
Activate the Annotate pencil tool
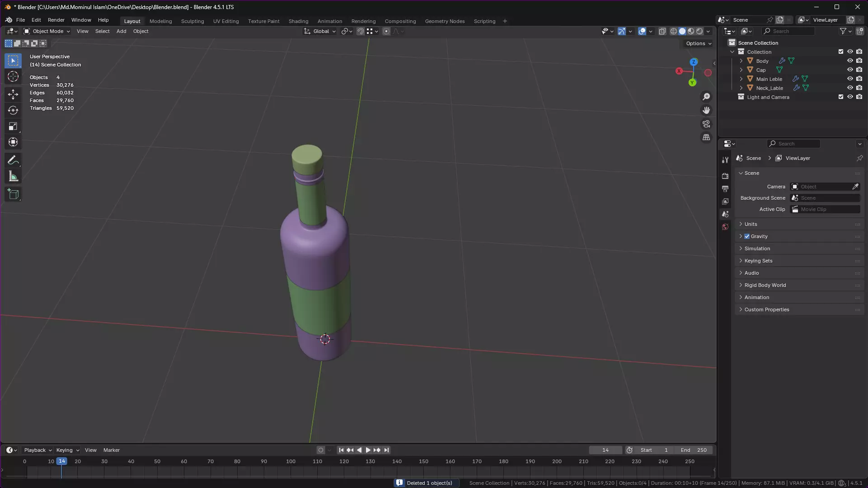pyautogui.click(x=13, y=160)
